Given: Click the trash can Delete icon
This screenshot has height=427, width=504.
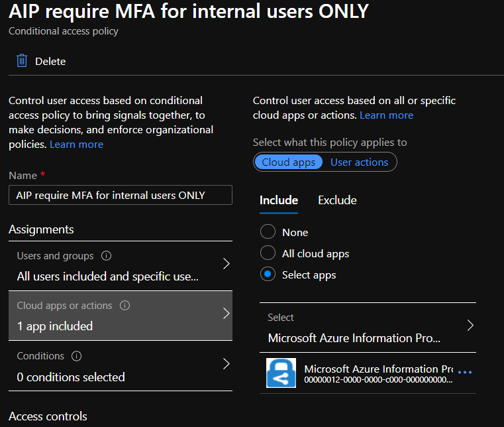Looking at the screenshot, I should tap(22, 60).
